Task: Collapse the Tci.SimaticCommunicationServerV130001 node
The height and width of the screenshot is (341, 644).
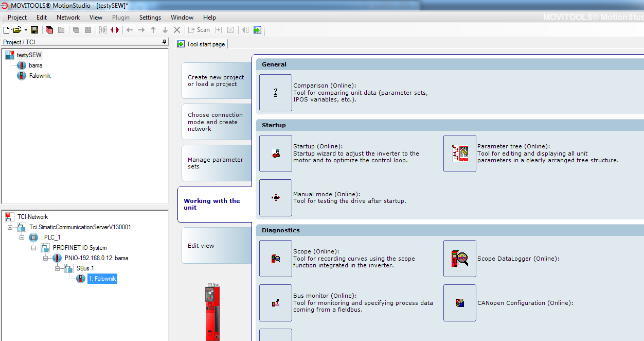Action: [10, 227]
